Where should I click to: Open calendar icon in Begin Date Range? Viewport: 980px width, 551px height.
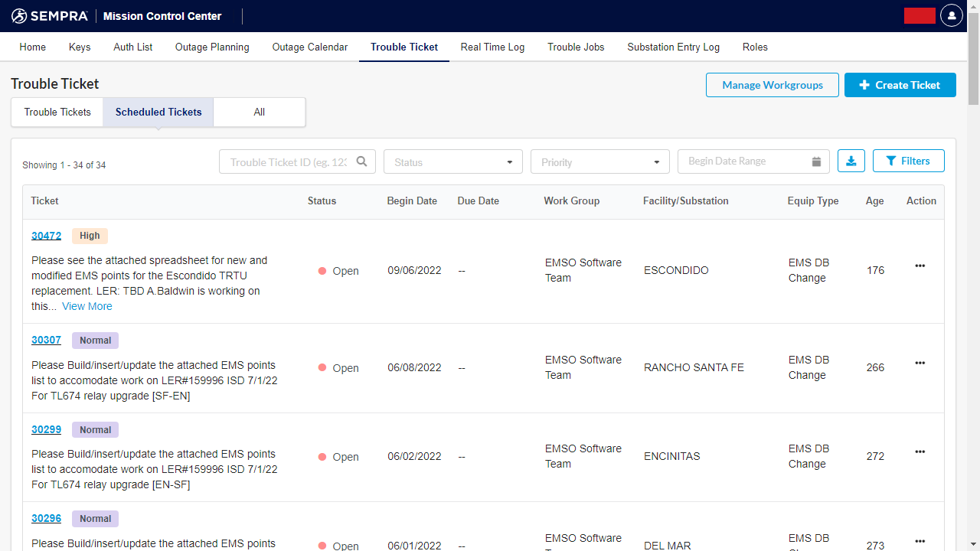816,161
